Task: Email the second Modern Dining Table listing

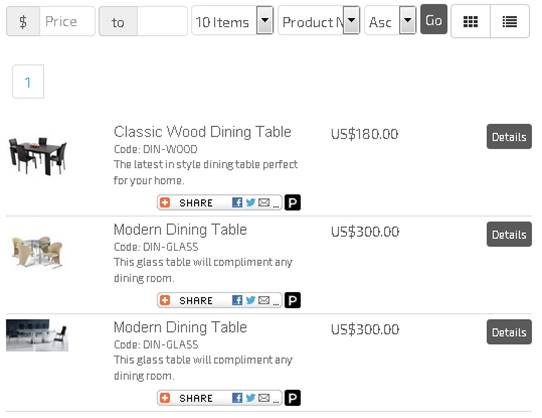Action: [x=264, y=398]
